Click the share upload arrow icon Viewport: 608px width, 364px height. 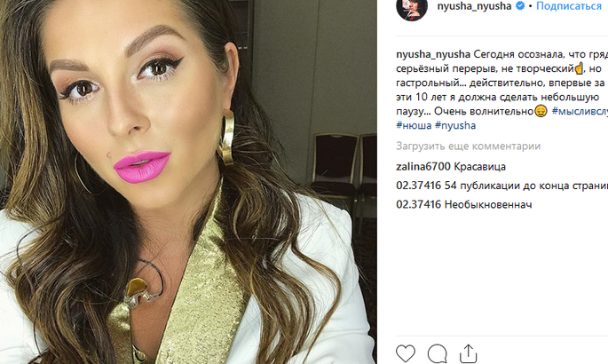pyautogui.click(x=468, y=353)
